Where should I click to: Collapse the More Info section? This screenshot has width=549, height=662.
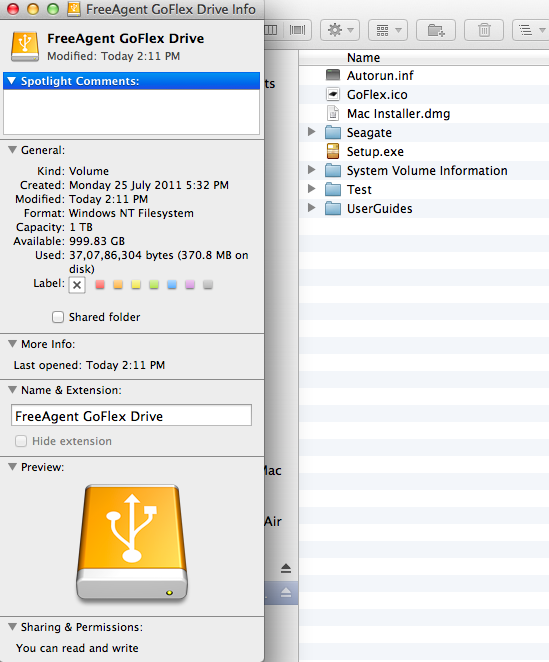click(12, 344)
